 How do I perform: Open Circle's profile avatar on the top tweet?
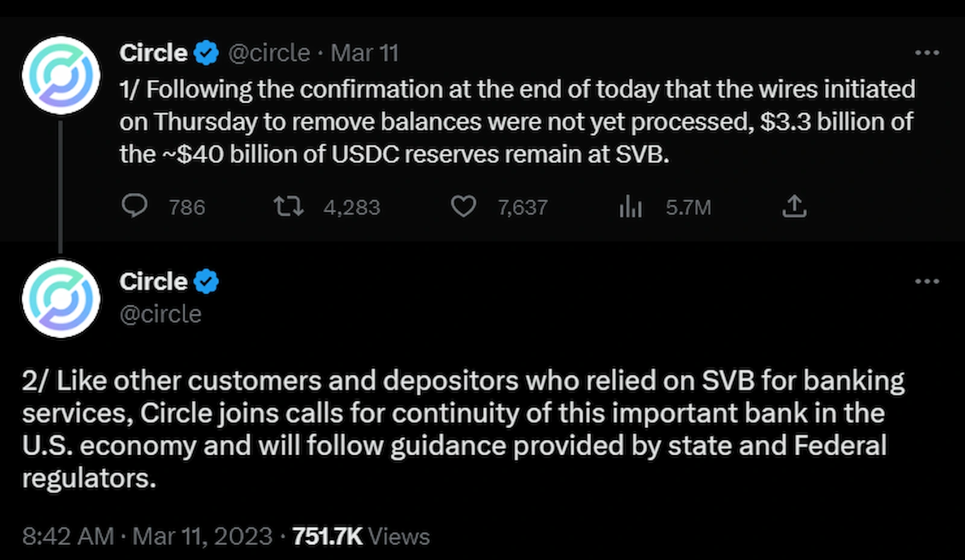click(x=61, y=75)
